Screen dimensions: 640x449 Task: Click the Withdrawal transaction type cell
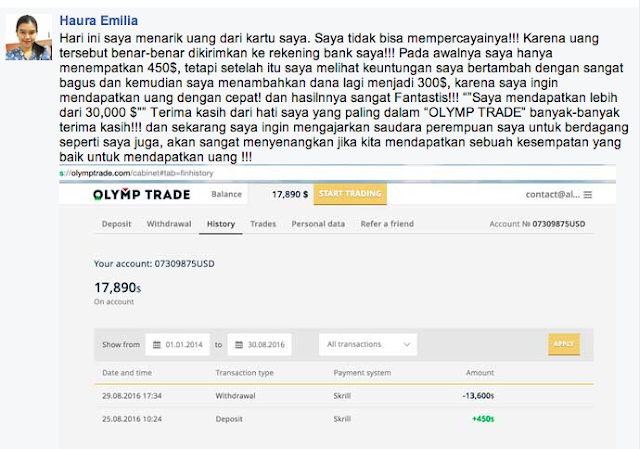236,396
